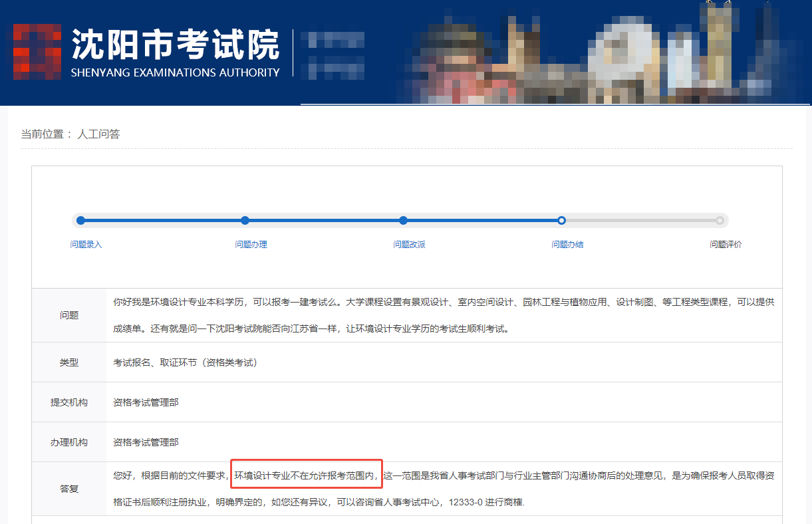Click the 办理机构 row header cell
The height and width of the screenshot is (524, 812).
pos(69,442)
